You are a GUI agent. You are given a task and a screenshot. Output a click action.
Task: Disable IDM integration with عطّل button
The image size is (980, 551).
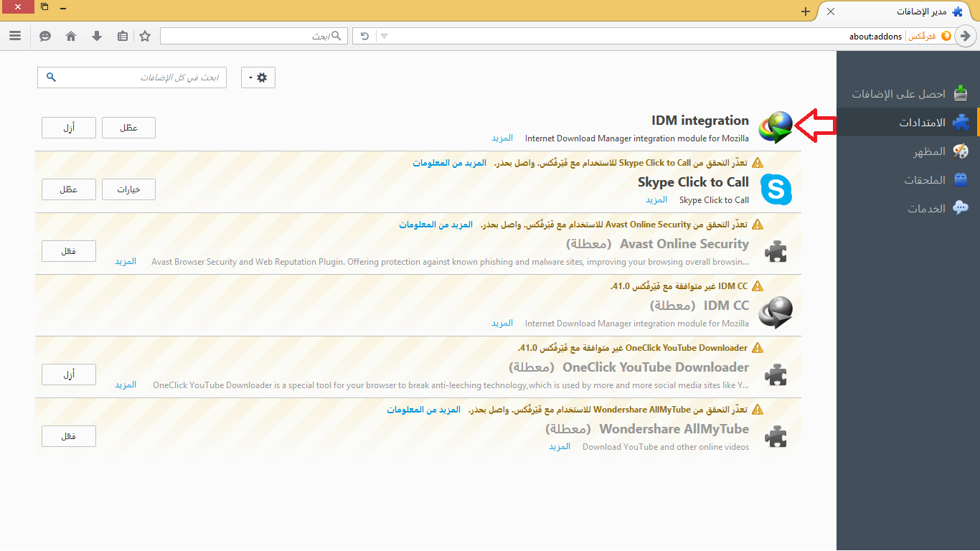(128, 128)
